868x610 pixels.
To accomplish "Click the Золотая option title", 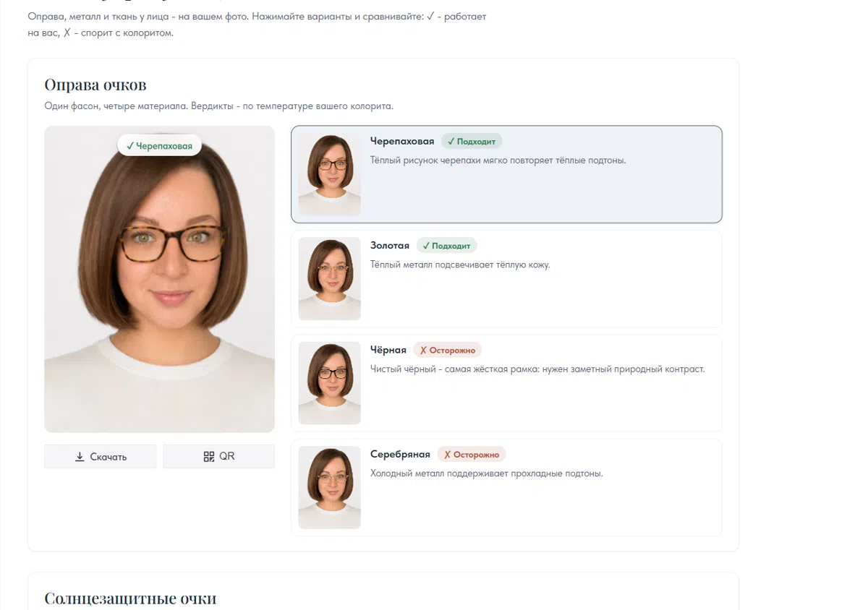I will (x=390, y=246).
